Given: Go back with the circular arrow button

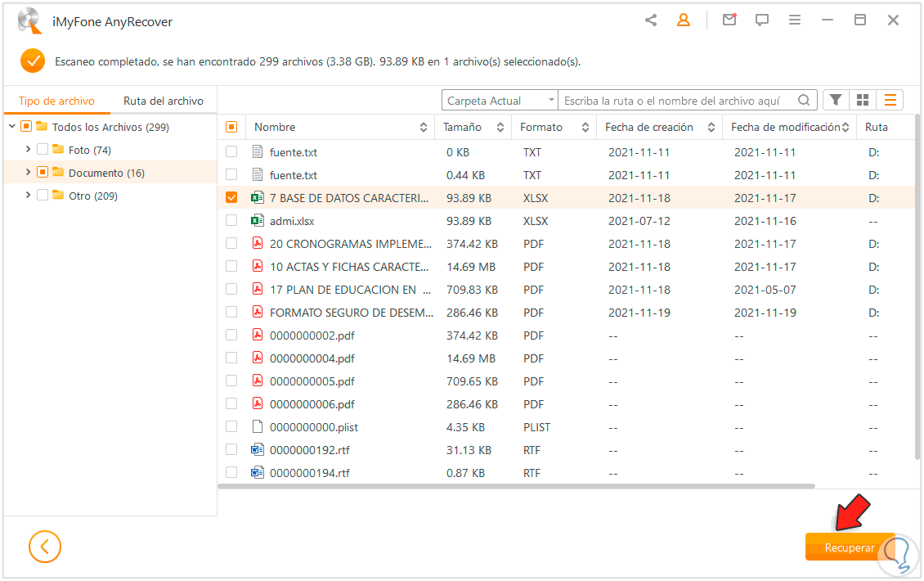Looking at the screenshot, I should 45,547.
